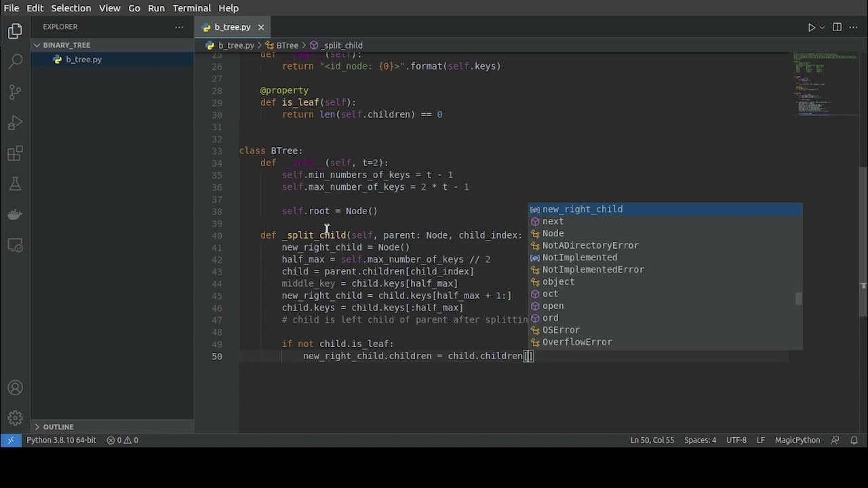Open Explorer Views and More Actions
Image resolution: width=868 pixels, height=488 pixels.
pyautogui.click(x=179, y=27)
